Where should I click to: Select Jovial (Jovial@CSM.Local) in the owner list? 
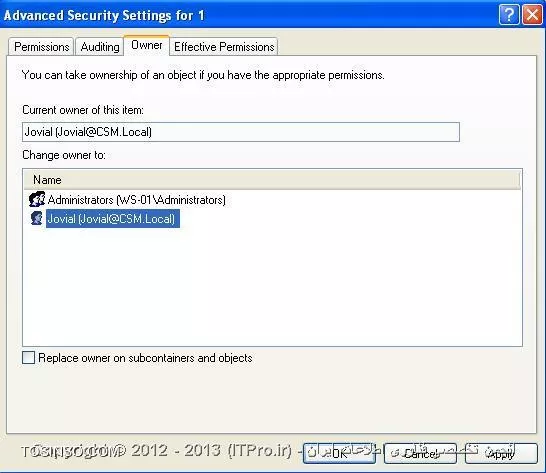[x=113, y=219]
